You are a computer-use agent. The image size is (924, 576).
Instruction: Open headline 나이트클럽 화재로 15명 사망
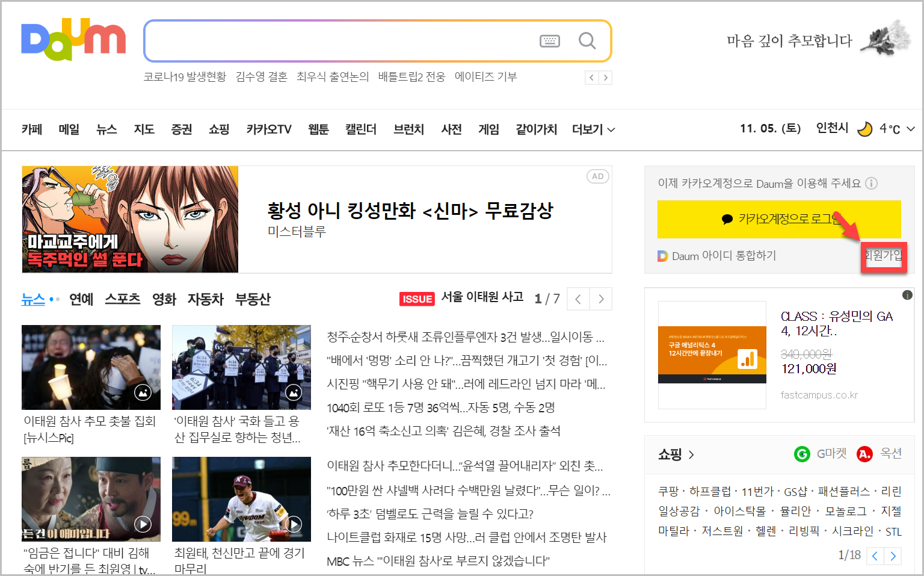467,537
